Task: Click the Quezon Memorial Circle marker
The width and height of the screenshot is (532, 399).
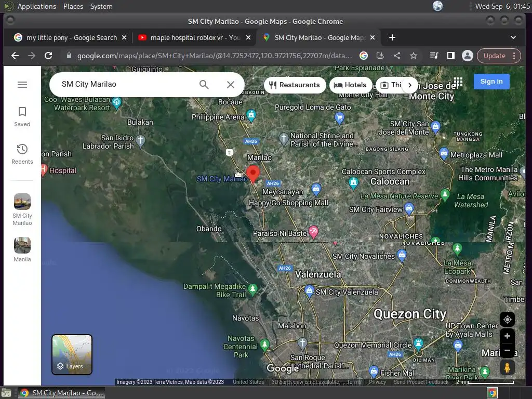Action: tap(418, 344)
